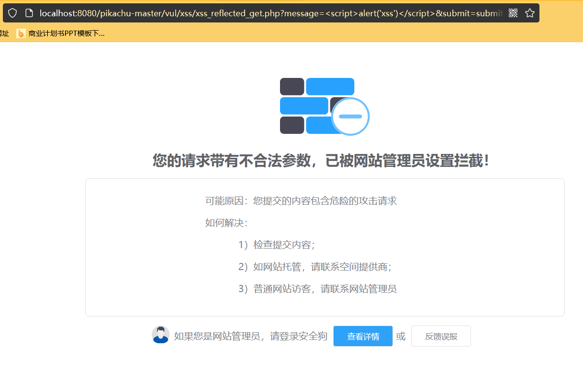Click the shield tracking protection icon

click(12, 13)
